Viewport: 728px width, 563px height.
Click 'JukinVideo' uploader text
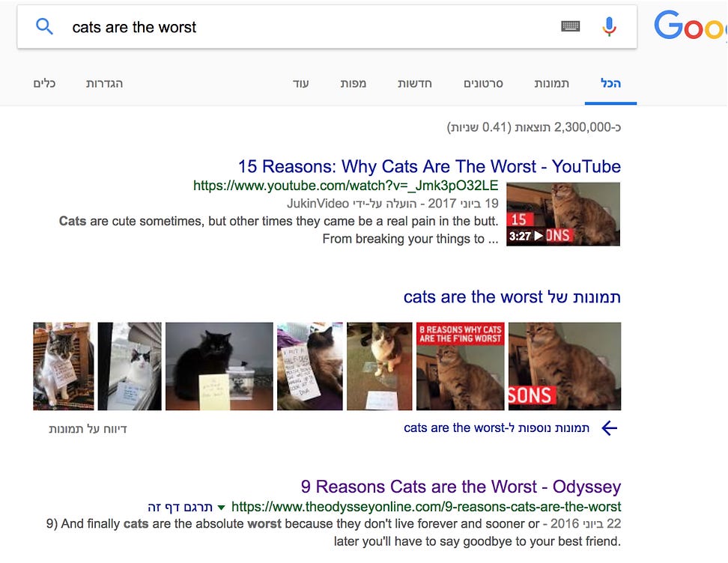(318, 204)
